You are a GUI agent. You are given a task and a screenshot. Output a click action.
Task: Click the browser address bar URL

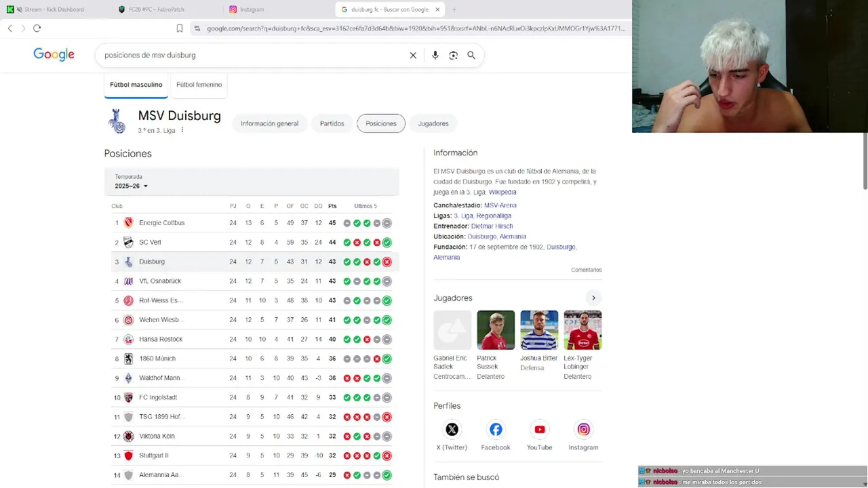[415, 28]
